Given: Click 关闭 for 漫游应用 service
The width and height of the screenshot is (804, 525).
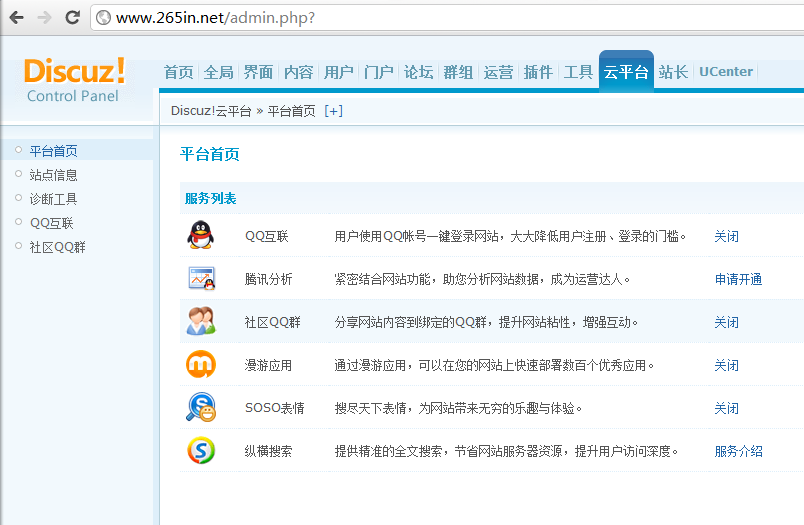Looking at the screenshot, I should click(x=727, y=366).
